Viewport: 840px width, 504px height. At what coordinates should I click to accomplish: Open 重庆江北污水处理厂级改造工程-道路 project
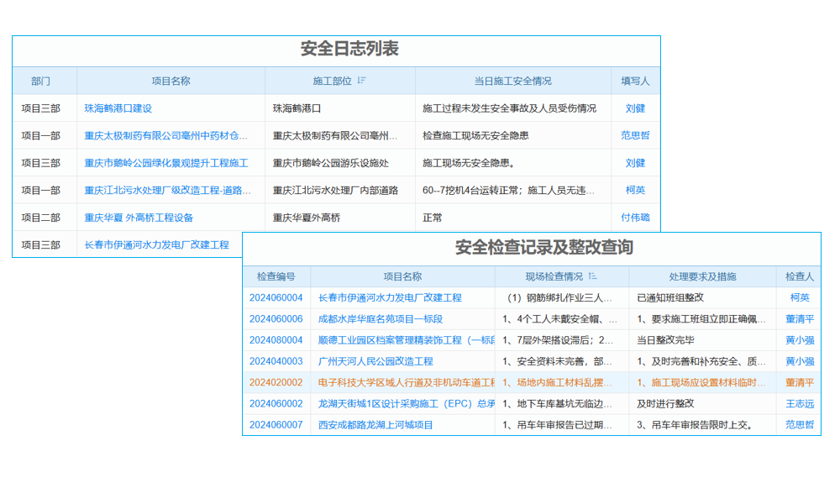(x=166, y=191)
